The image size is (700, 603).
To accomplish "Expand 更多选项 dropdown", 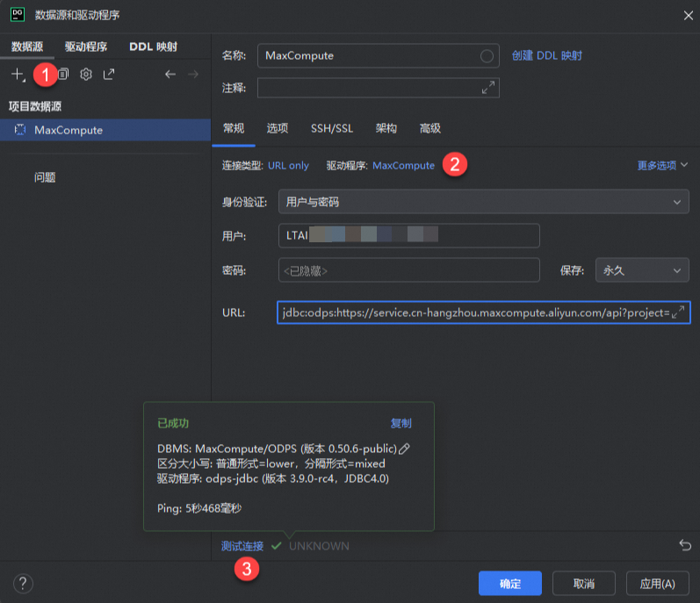I will click(x=662, y=166).
